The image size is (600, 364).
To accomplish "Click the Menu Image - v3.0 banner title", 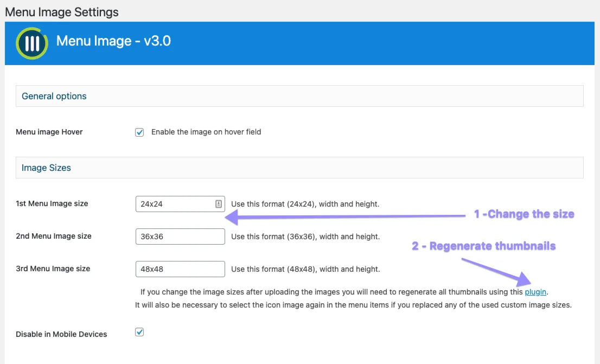I will point(113,41).
